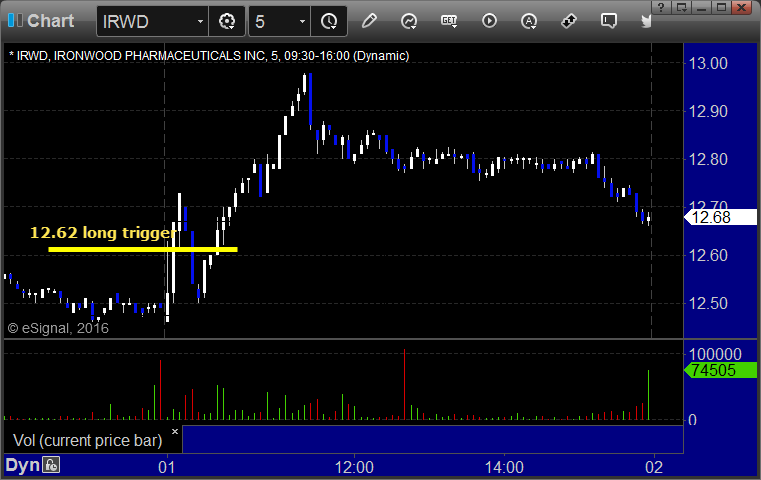This screenshot has width=761, height=480.
Task: Click the 01 date label on time axis
Action: coord(166,467)
